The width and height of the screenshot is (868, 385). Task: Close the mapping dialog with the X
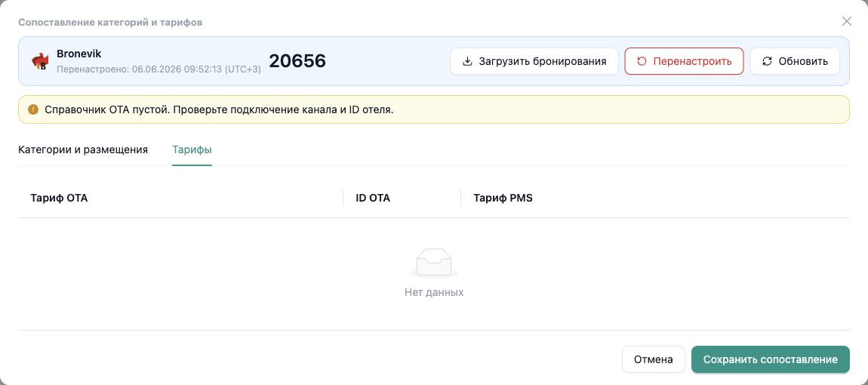[846, 22]
